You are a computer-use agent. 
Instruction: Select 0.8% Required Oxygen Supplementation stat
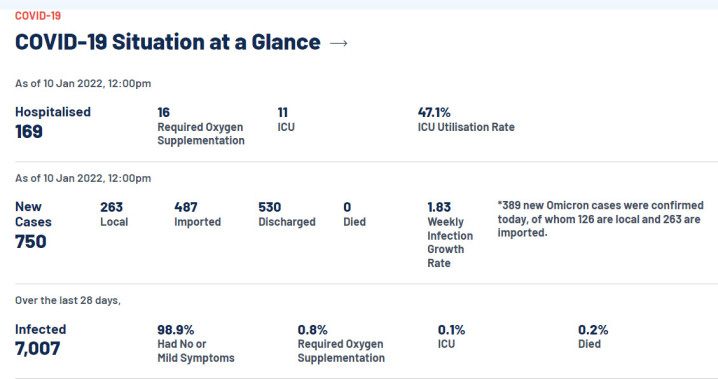(x=341, y=344)
